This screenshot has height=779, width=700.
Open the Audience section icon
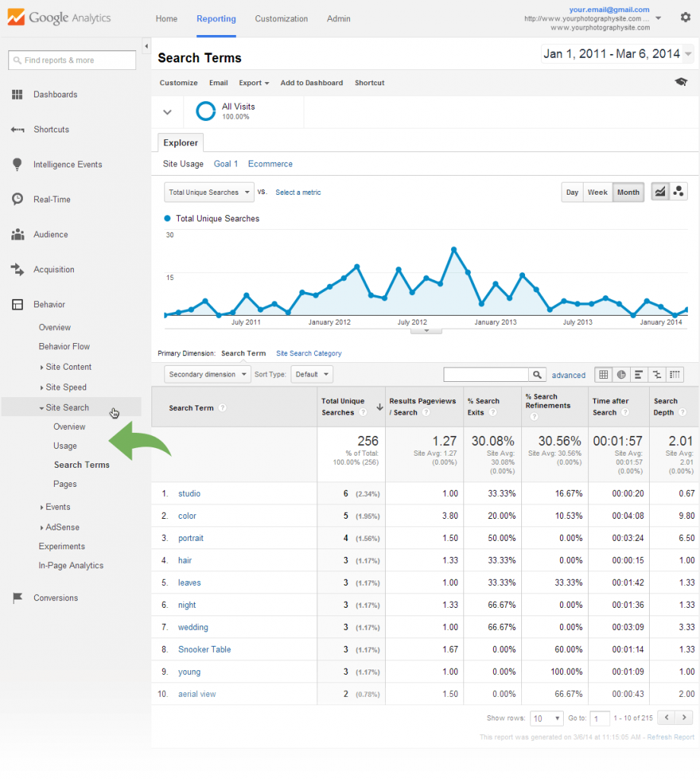(x=17, y=234)
